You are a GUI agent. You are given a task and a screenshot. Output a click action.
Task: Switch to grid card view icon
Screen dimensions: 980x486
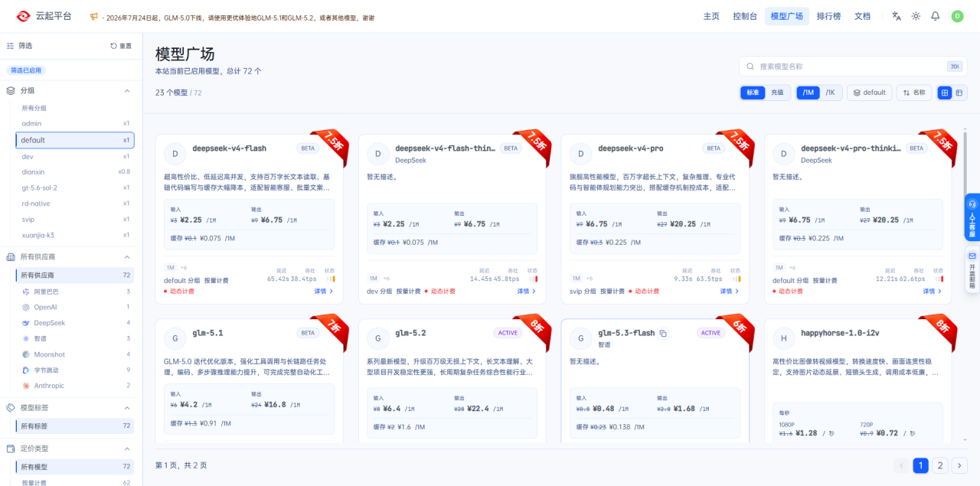coord(945,93)
